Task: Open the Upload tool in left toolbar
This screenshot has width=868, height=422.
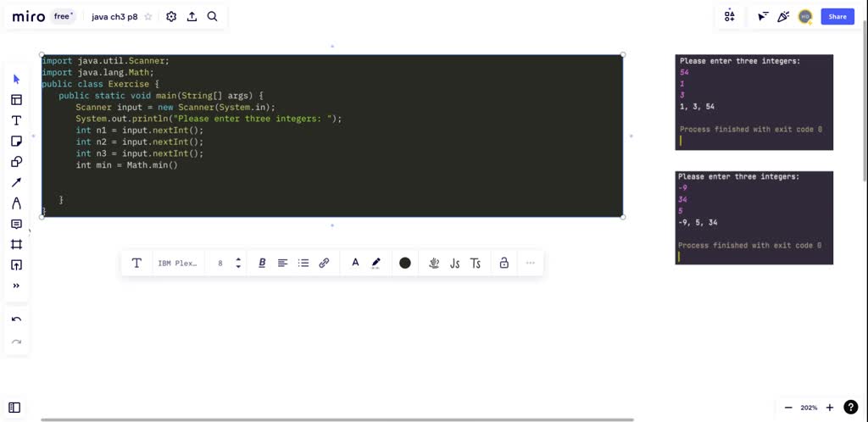Action: coord(16,265)
